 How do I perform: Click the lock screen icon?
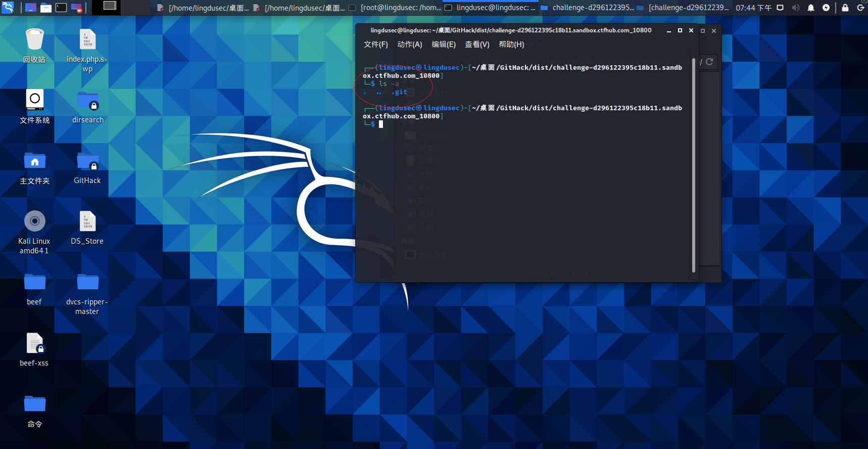(845, 8)
